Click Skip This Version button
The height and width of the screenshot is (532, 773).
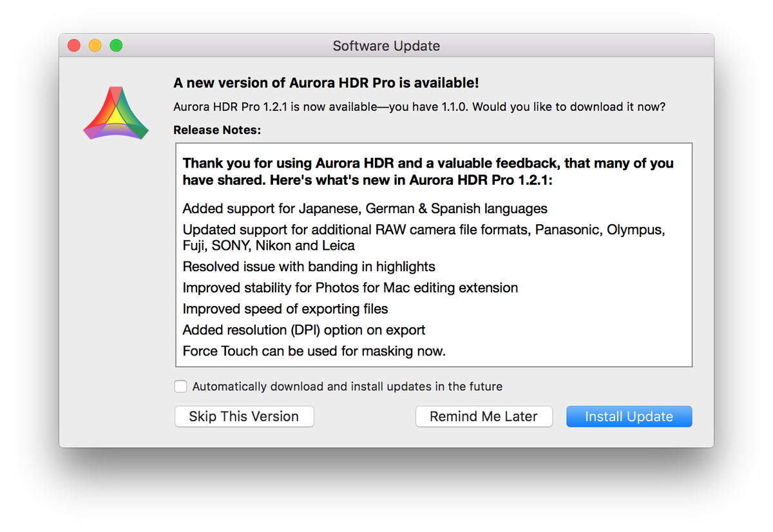click(244, 417)
